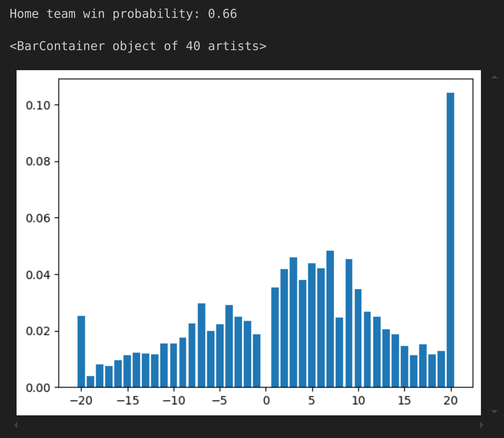
Task: Click the bar at x equals 7
Action: click(x=330, y=319)
